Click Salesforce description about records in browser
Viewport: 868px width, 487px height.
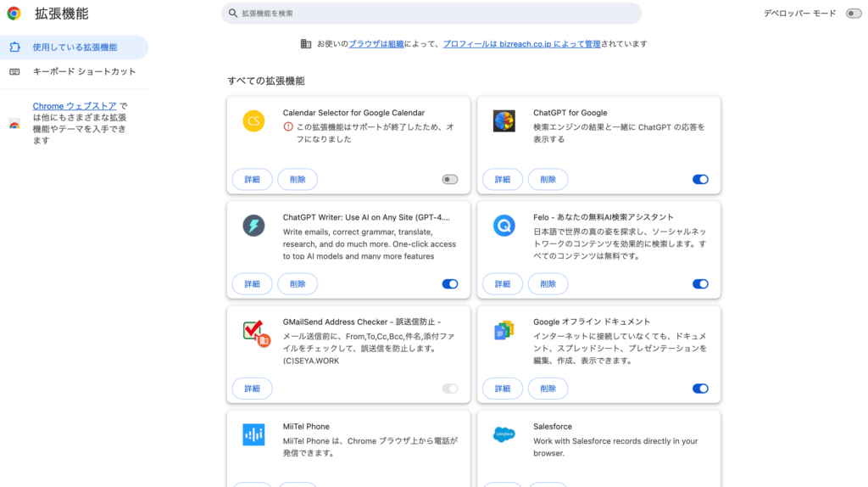pyautogui.click(x=615, y=447)
